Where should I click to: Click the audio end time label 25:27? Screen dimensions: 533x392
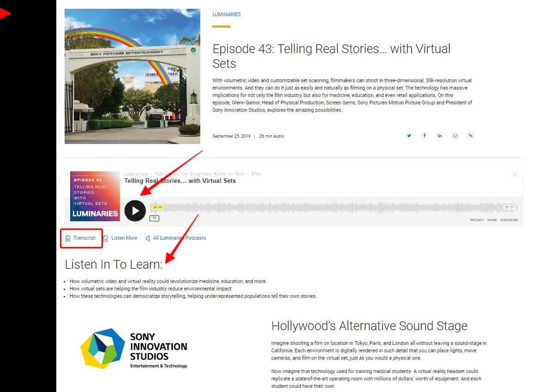click(509, 207)
